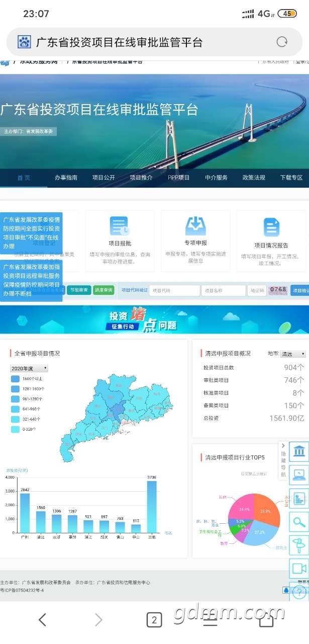This screenshot has height=644, width=309.
Task: Click the 进度查询 button
Action: click(x=104, y=290)
